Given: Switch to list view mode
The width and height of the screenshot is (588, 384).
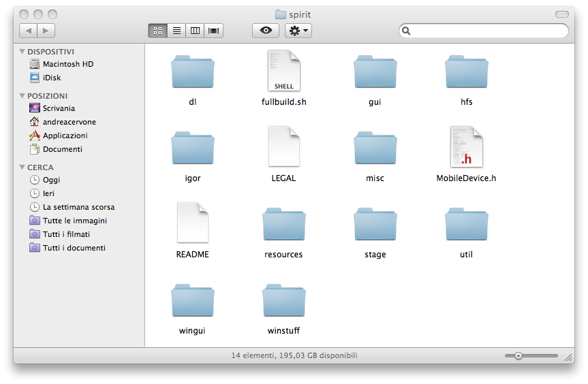Looking at the screenshot, I should click(176, 31).
